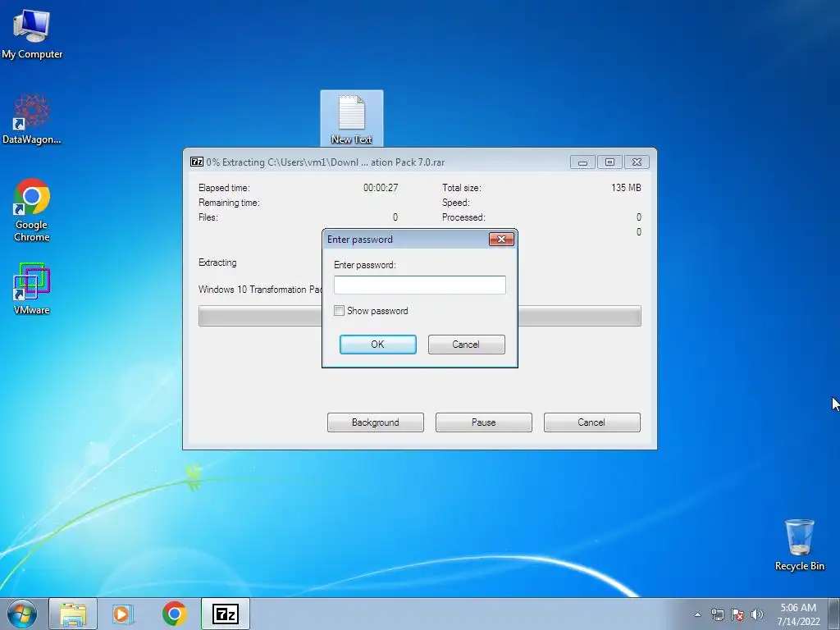Cancel the Enter password dialog
The image size is (840, 630).
[x=466, y=345]
